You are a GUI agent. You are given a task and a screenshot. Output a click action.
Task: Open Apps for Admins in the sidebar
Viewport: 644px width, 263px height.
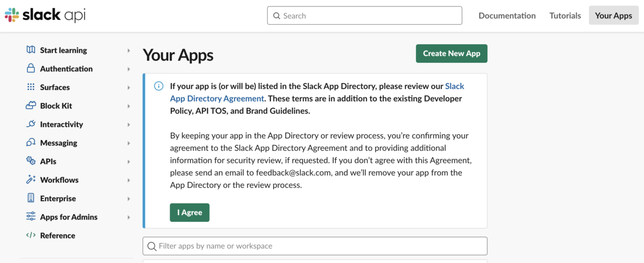pos(69,217)
